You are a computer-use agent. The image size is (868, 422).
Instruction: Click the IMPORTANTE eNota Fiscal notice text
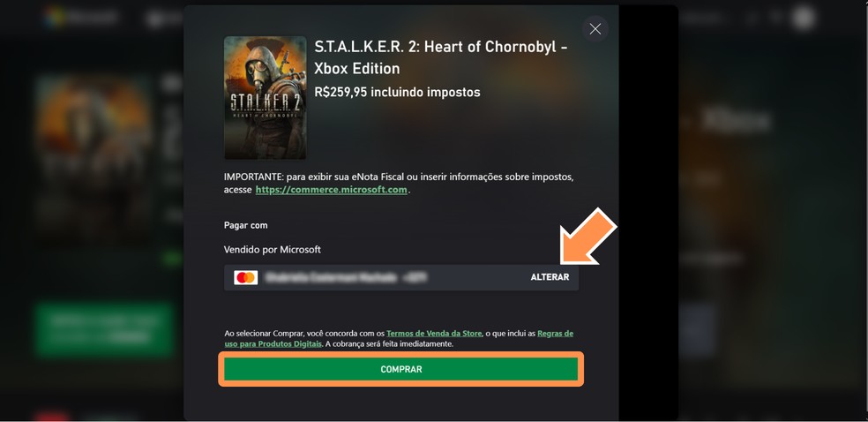(399, 184)
